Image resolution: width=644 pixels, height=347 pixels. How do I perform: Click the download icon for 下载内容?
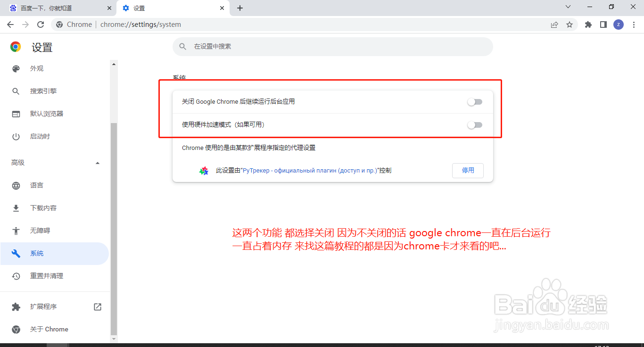click(16, 208)
